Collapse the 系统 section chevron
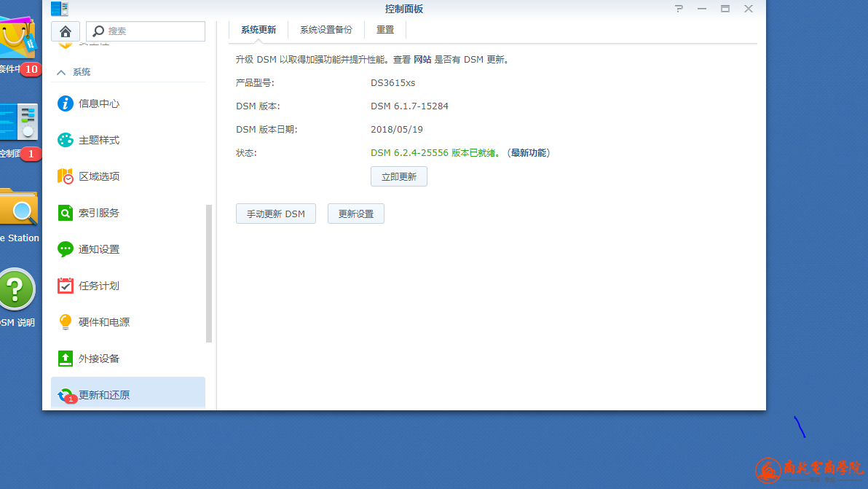This screenshot has height=489, width=868. (x=61, y=72)
